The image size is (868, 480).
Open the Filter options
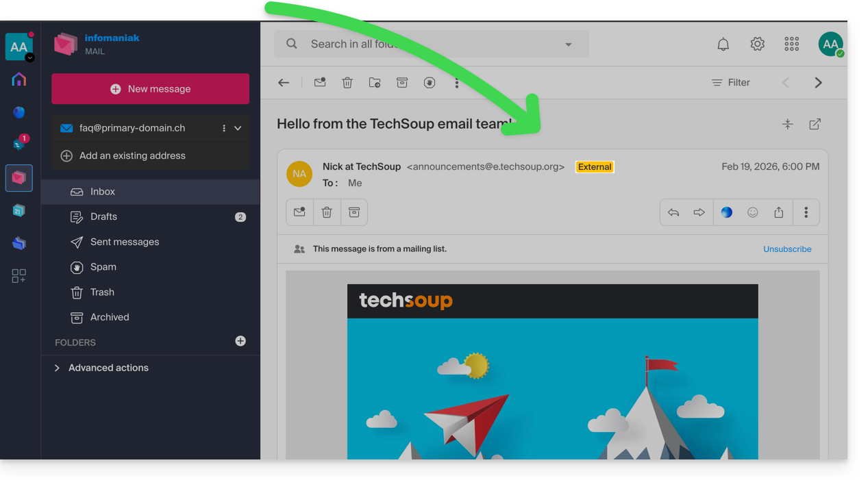730,83
